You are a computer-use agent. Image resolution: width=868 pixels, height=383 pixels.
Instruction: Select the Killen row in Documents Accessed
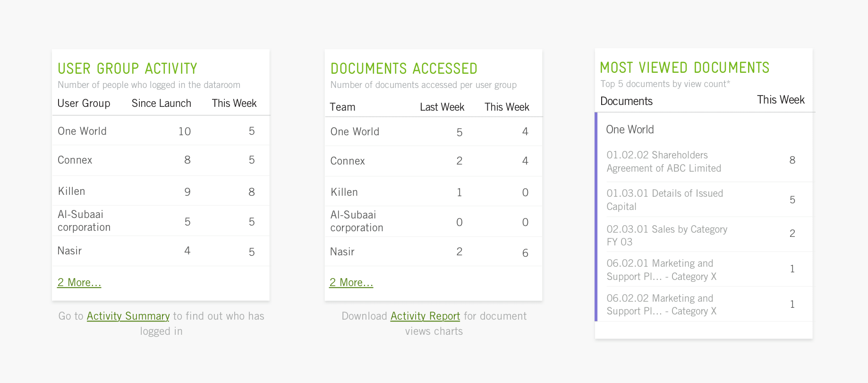434,192
